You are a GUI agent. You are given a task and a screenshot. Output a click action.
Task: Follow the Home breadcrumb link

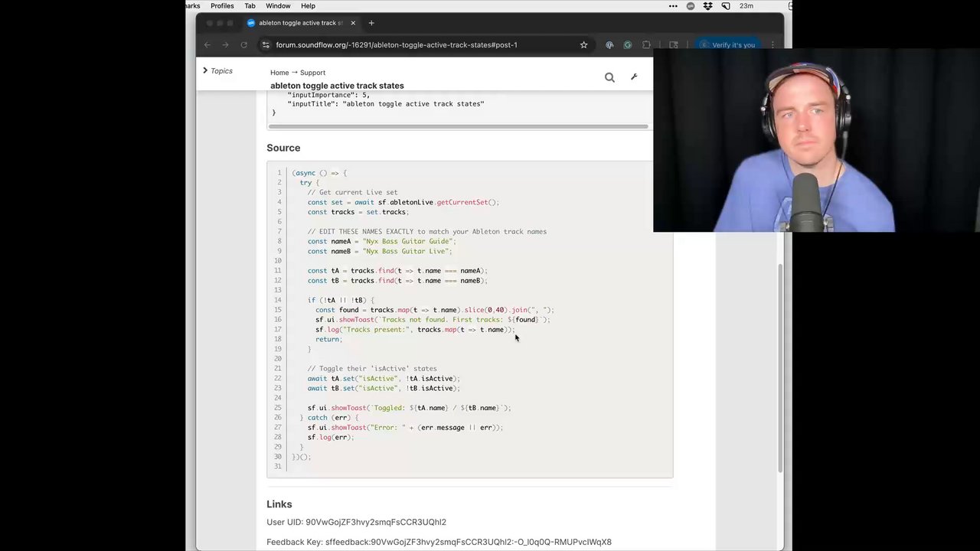279,73
